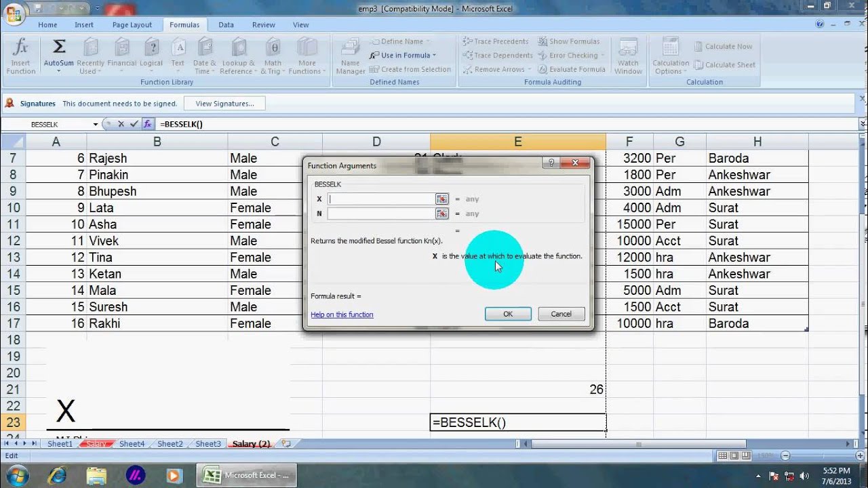This screenshot has height=488, width=868.
Task: Click the formula bar text =BESSELK()
Action: click(x=181, y=124)
